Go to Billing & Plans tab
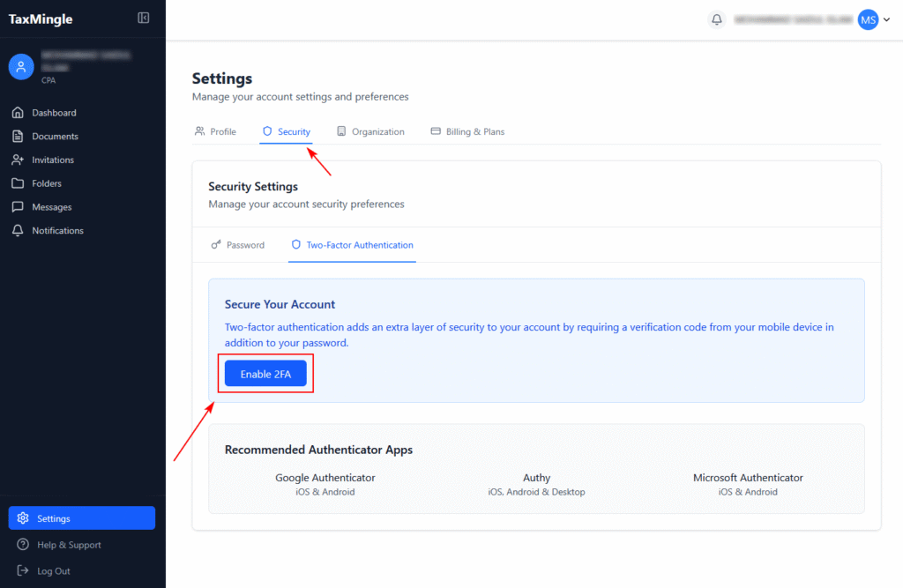Screen dimensions: 903x588 (x=467, y=131)
